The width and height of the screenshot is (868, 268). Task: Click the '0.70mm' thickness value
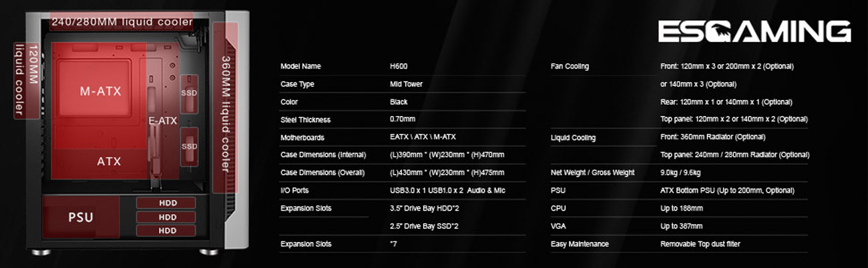[x=403, y=120]
